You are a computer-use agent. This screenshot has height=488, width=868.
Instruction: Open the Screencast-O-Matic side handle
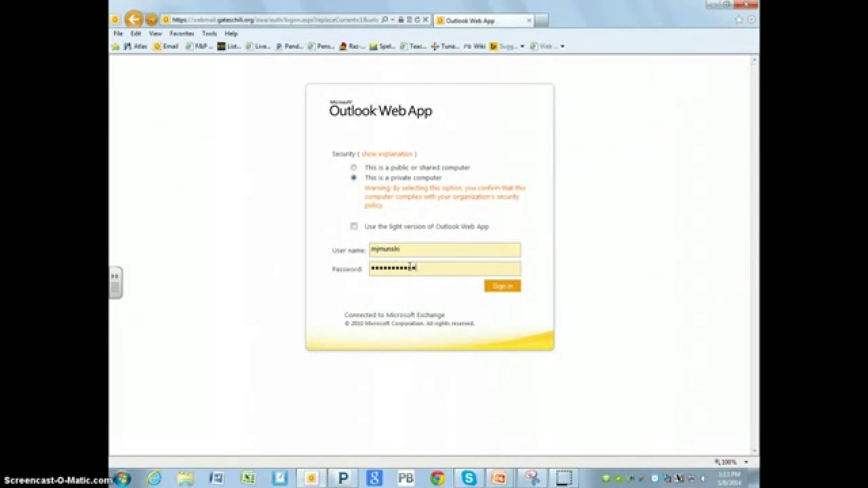pyautogui.click(x=115, y=283)
